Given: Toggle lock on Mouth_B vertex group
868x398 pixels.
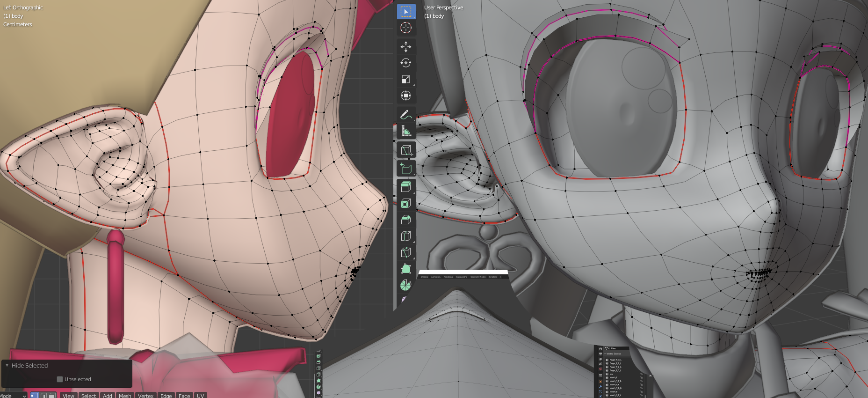Looking at the screenshot, I should pyautogui.click(x=642, y=392).
